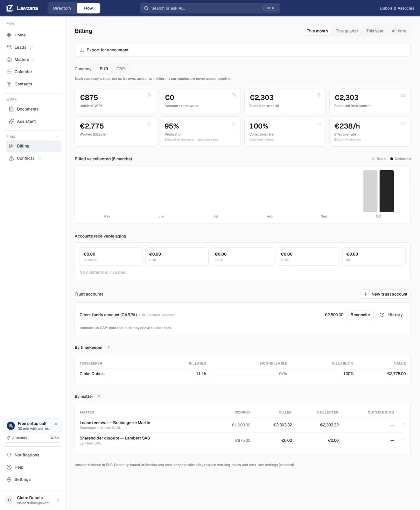Focus the Search or ask AI field
The image size is (420, 510).
(210, 8)
